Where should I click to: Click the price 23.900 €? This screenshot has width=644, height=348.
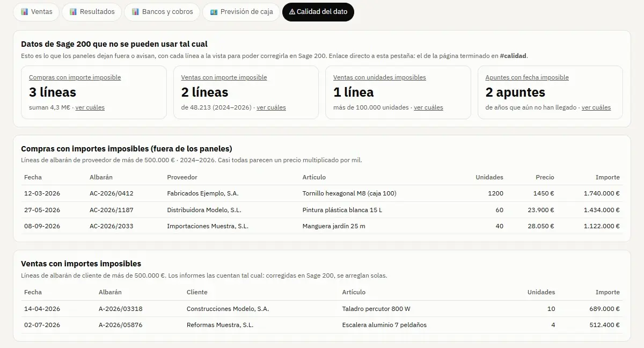(x=541, y=210)
